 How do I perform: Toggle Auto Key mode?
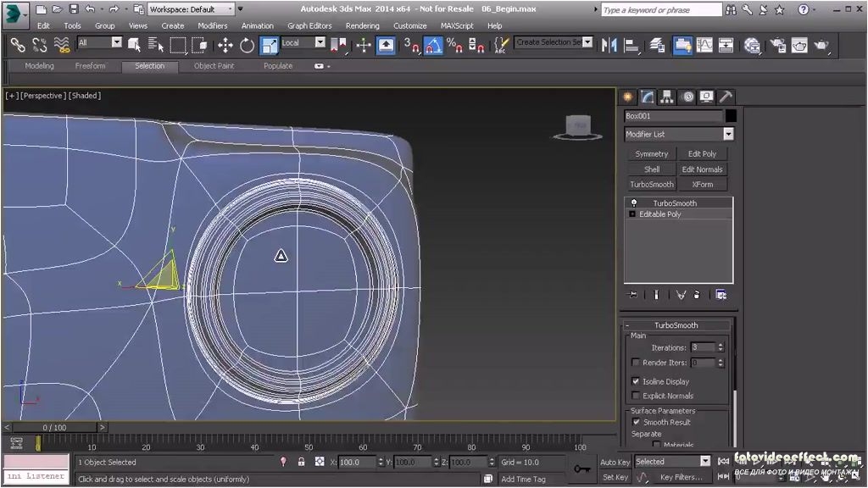pyautogui.click(x=615, y=462)
